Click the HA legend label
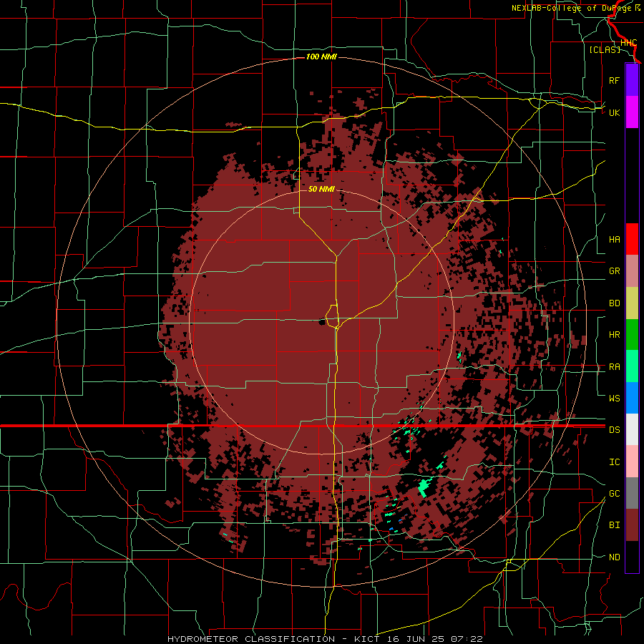Screen dimensions: 644x644 click(614, 239)
